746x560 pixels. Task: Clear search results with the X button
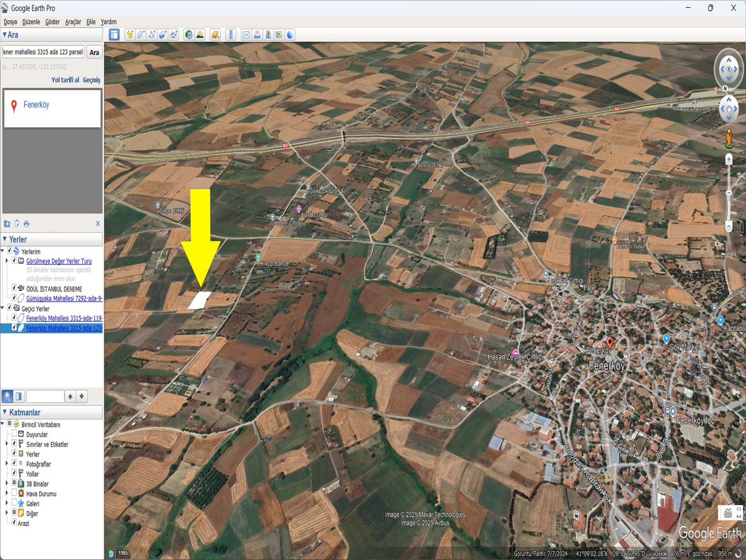(x=98, y=224)
